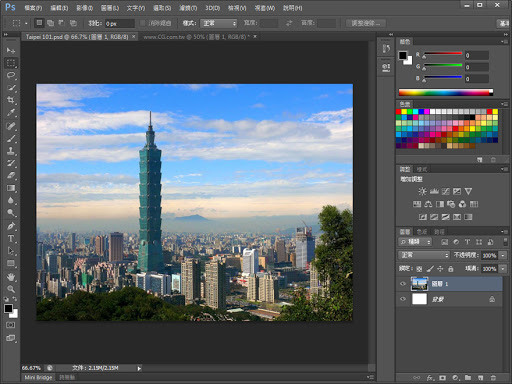This screenshot has height=384, width=512.
Task: Select the Clone Stamp tool
Action: (11, 151)
